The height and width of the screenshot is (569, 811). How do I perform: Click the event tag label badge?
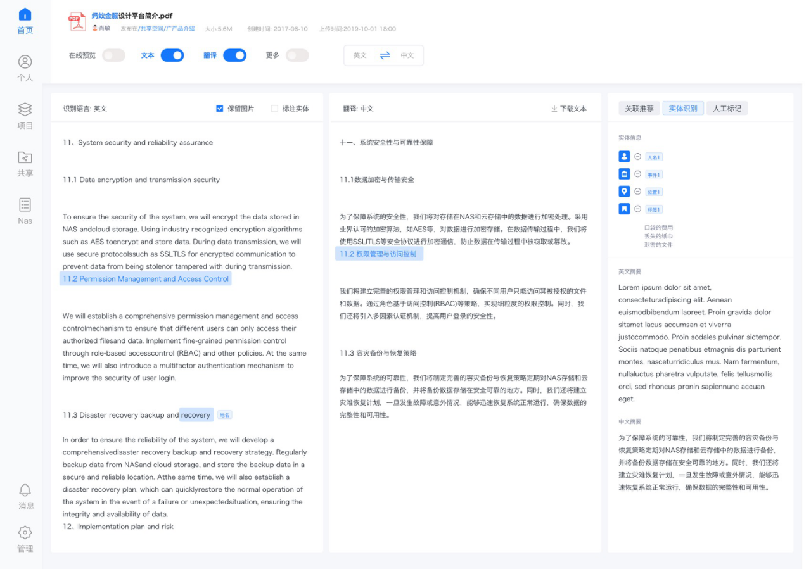654,174
